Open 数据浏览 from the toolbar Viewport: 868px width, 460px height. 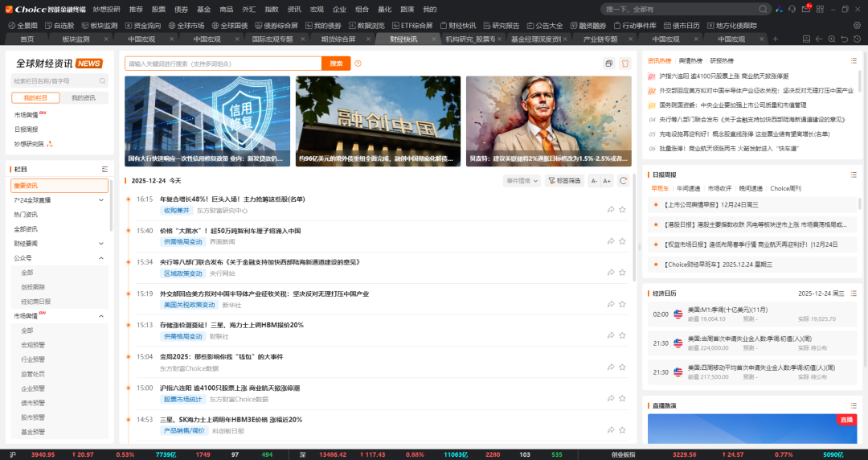click(x=366, y=26)
